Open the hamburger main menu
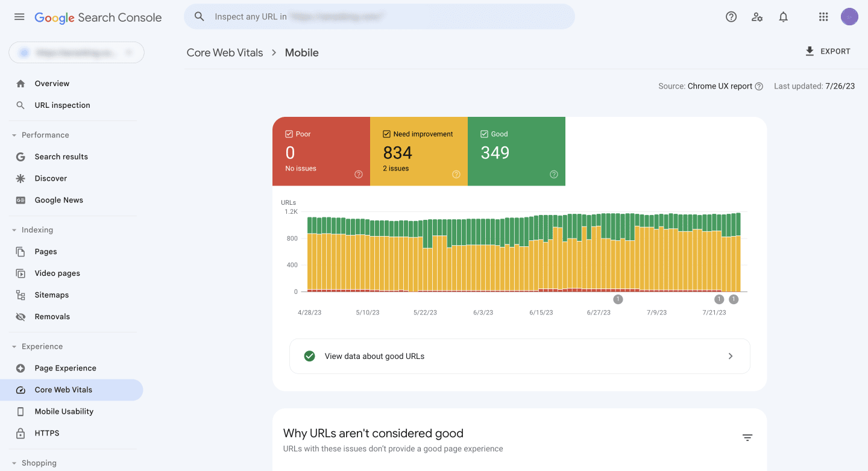The width and height of the screenshot is (868, 471). pos(19,17)
